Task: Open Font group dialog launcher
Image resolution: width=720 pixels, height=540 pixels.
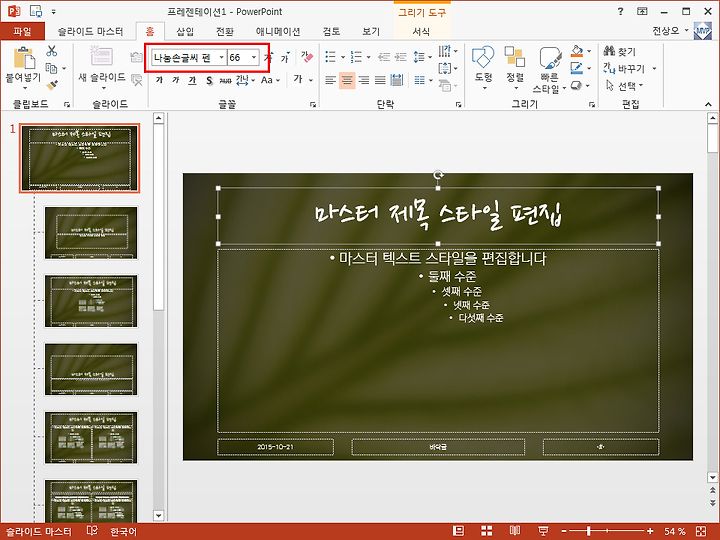Action: point(313,105)
